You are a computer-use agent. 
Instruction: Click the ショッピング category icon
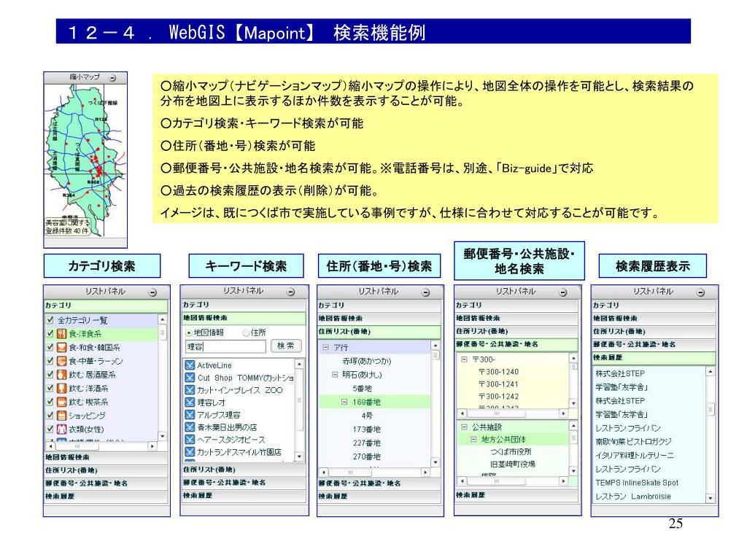(61, 416)
